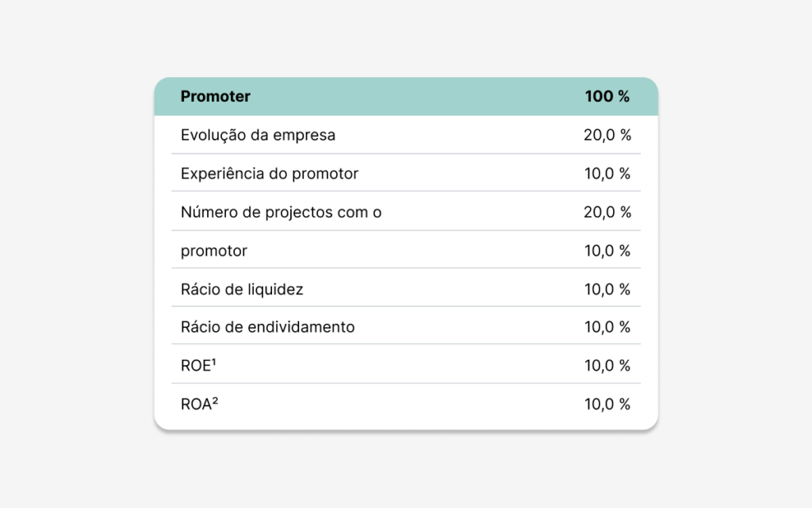Select the 10,0 % value in promotor row
Image resolution: width=812 pixels, height=508 pixels.
(607, 251)
